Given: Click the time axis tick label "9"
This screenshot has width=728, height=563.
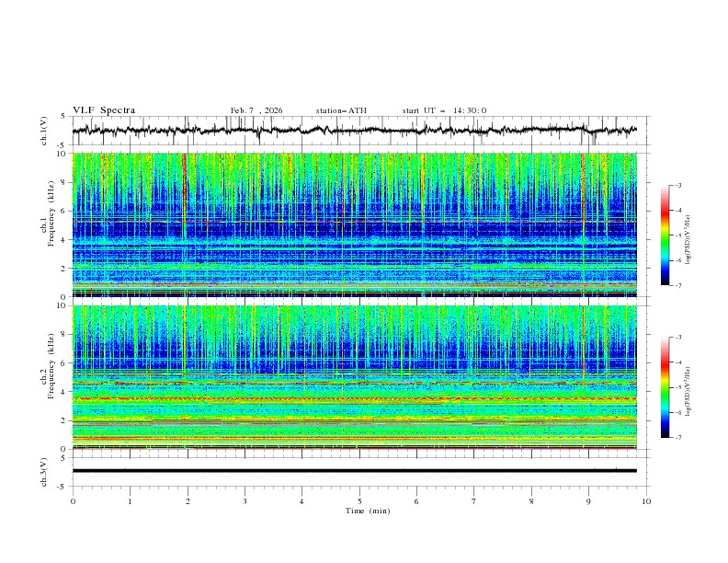Looking at the screenshot, I should tap(588, 501).
